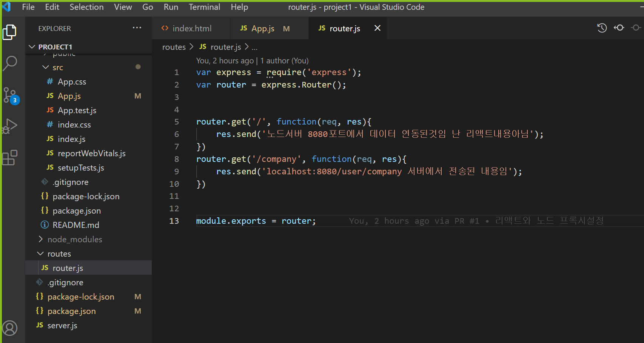Select the Explorer icon in the activity bar

pos(10,32)
